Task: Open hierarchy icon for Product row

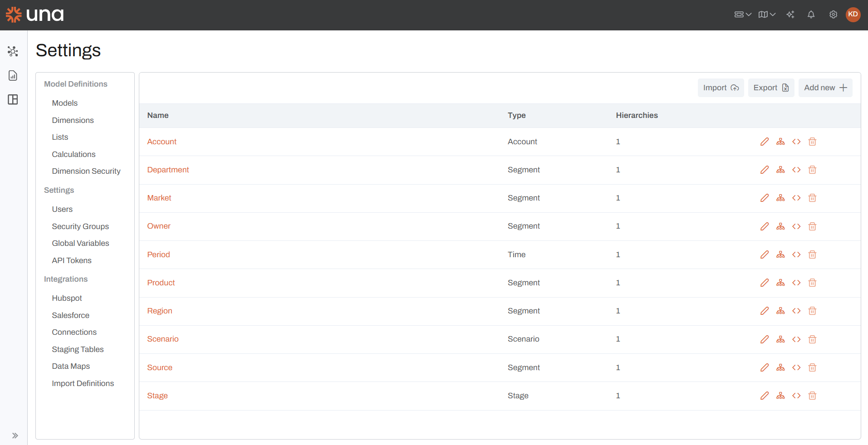Action: click(x=780, y=283)
